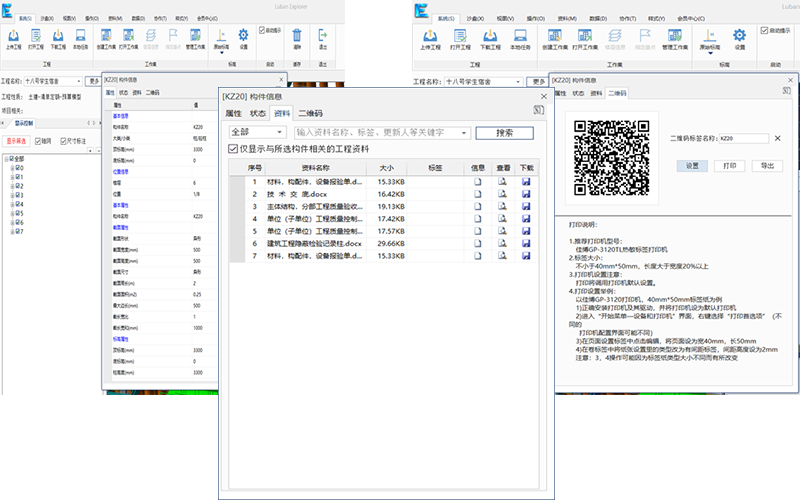The image size is (800, 500).
Task: Click 下载工程 icon in the 属性-dialog window
Action: (x=58, y=36)
